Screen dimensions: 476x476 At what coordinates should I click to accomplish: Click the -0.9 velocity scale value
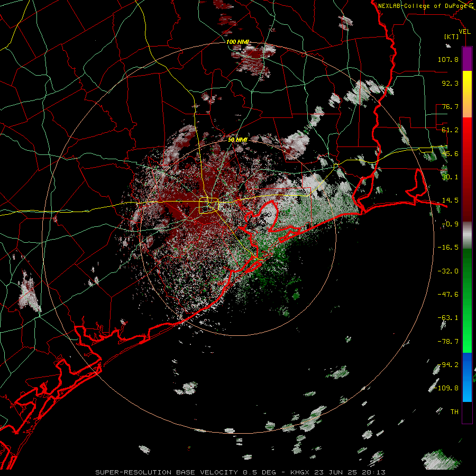pyautogui.click(x=450, y=224)
